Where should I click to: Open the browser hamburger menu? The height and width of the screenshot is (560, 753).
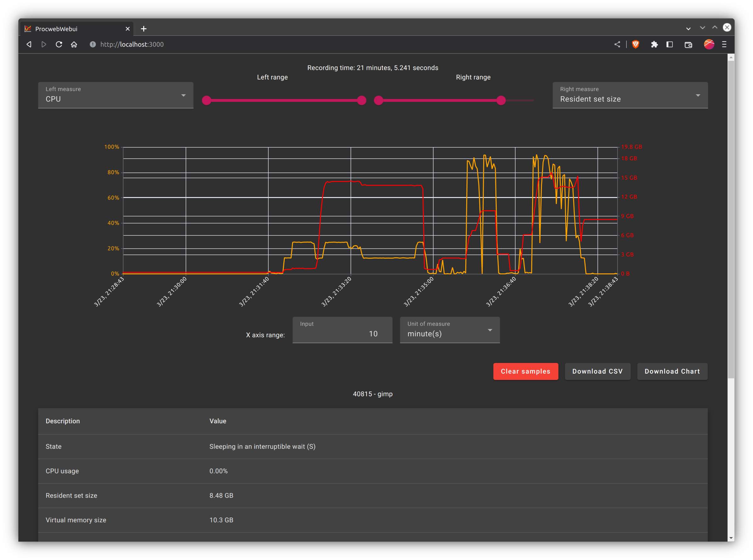click(x=724, y=44)
